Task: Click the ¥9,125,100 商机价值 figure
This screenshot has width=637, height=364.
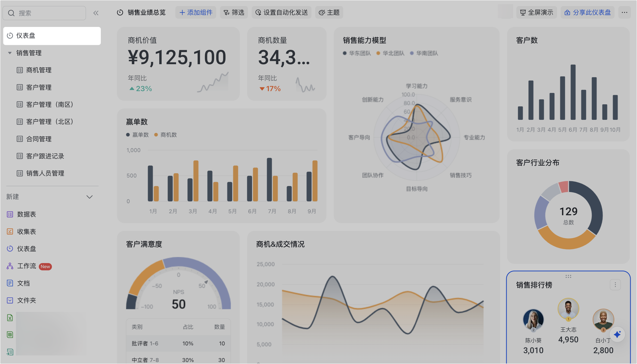Action: (177, 57)
